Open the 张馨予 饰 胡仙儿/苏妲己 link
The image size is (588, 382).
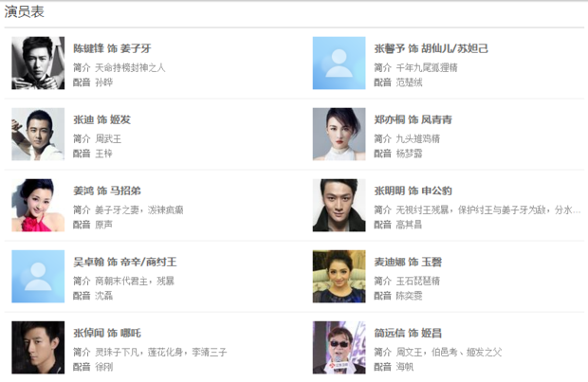[x=431, y=48]
